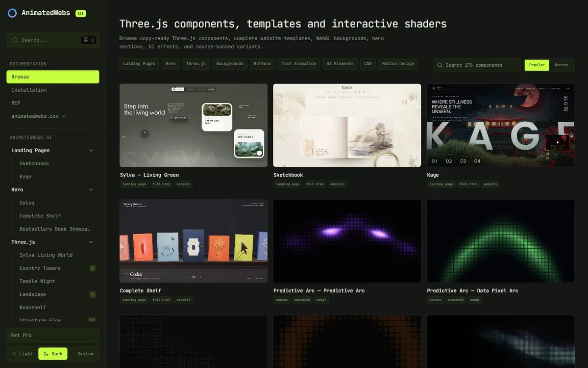Click Predictive Arc — Data Pixel Arc title

[472, 291]
